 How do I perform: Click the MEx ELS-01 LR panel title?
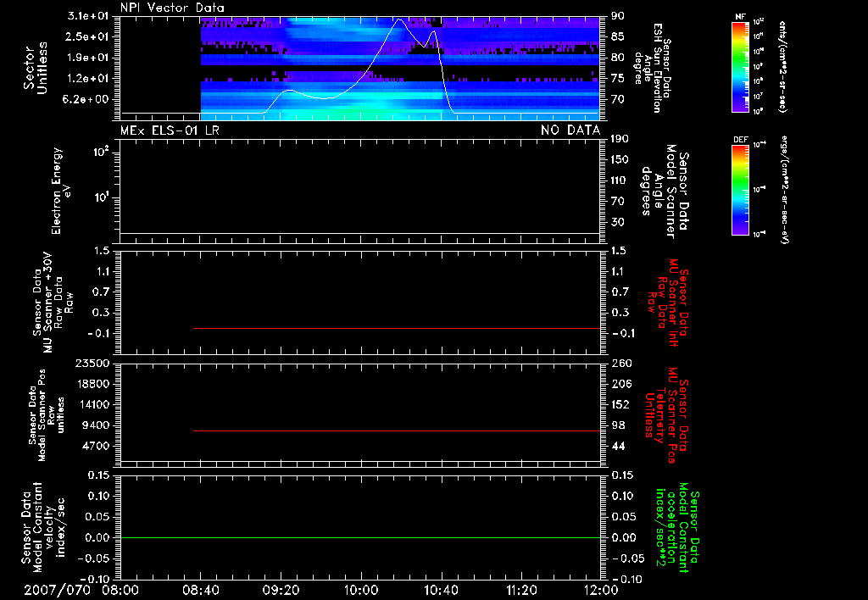[170, 131]
